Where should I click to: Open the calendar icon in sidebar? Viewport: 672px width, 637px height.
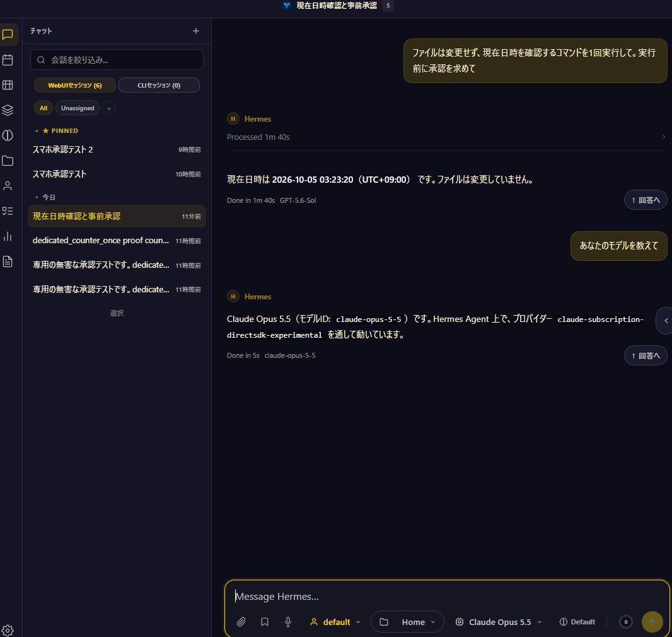[8, 60]
